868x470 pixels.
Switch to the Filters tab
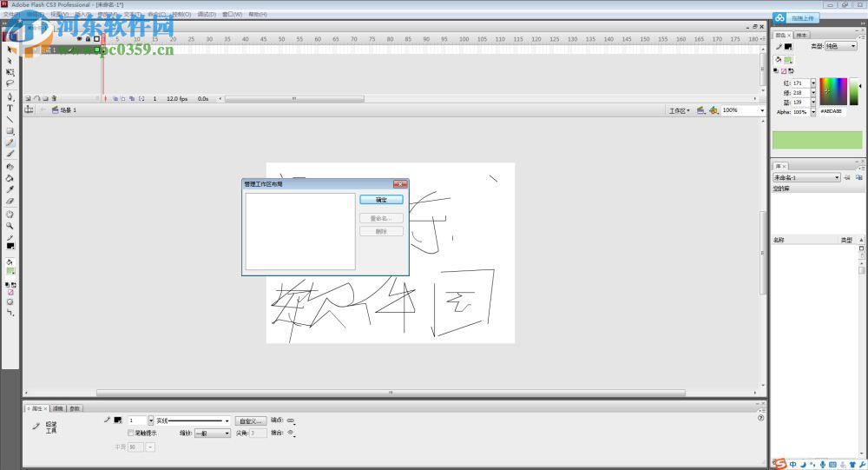tap(58, 408)
